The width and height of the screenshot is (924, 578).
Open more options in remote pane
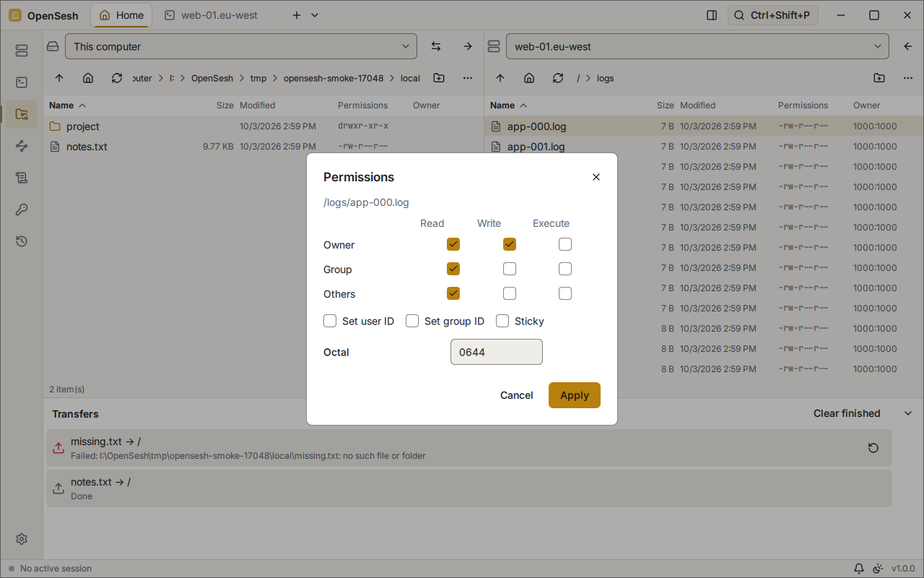(x=908, y=78)
